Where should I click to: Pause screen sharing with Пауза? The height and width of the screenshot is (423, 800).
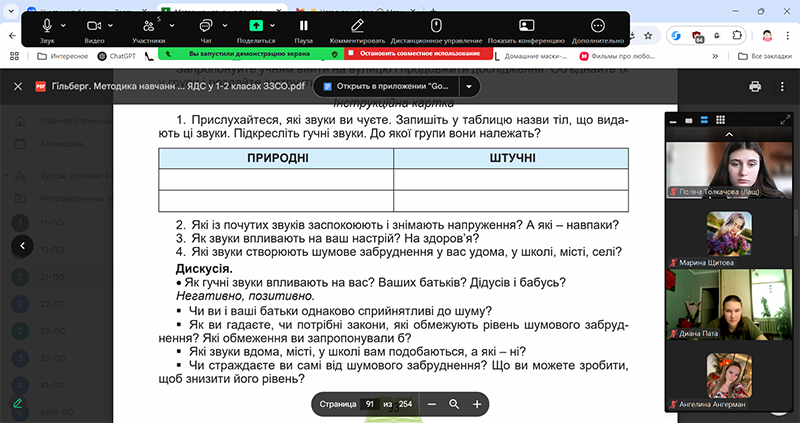[304, 30]
